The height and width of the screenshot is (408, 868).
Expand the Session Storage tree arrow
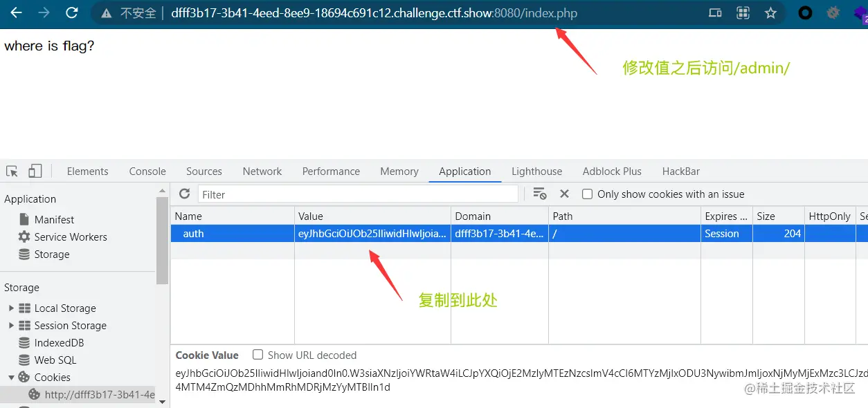11,325
